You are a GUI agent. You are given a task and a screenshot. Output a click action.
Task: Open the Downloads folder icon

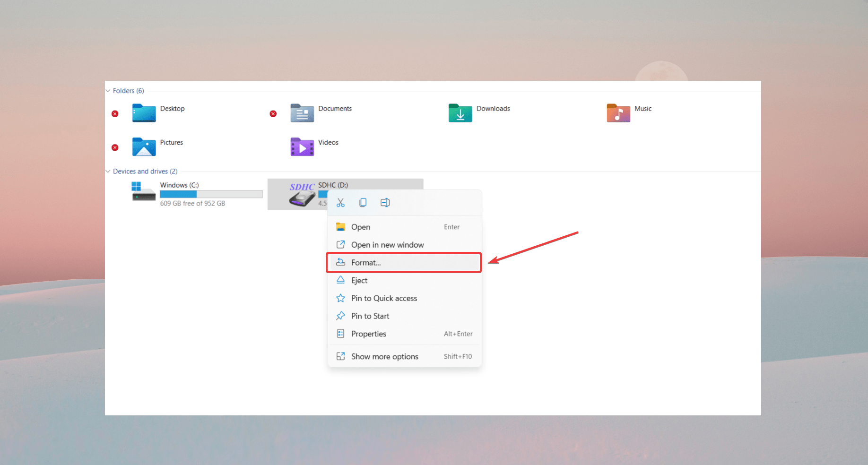(x=460, y=113)
